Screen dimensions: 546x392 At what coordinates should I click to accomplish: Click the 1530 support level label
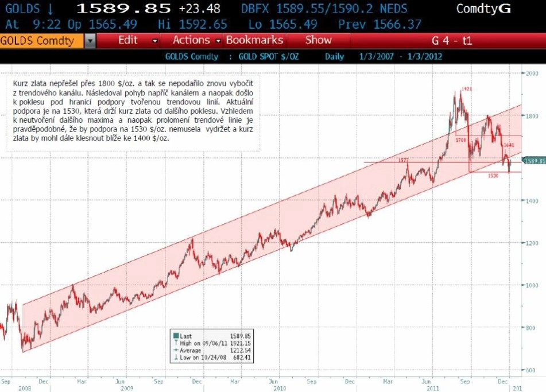pyautogui.click(x=493, y=176)
